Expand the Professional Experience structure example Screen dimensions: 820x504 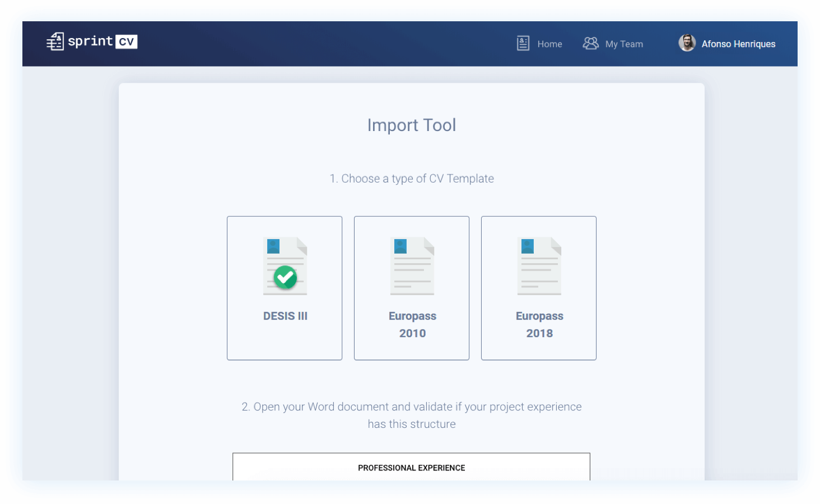[411, 467]
